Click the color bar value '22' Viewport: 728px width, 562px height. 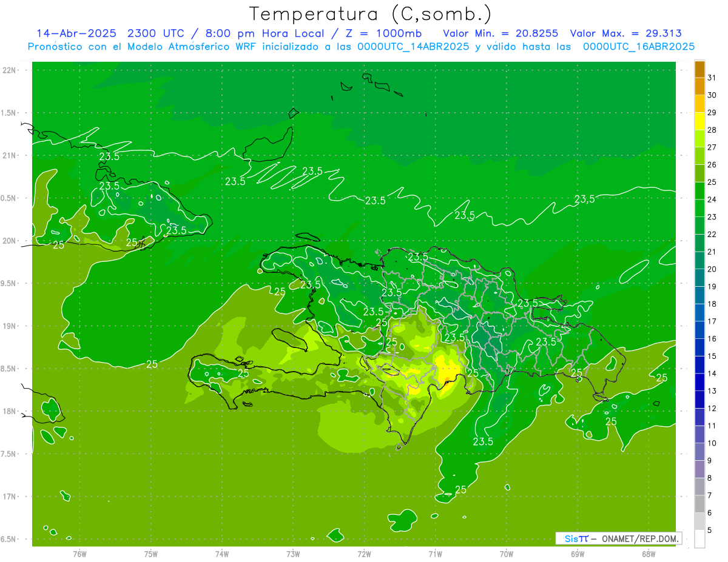712,235
